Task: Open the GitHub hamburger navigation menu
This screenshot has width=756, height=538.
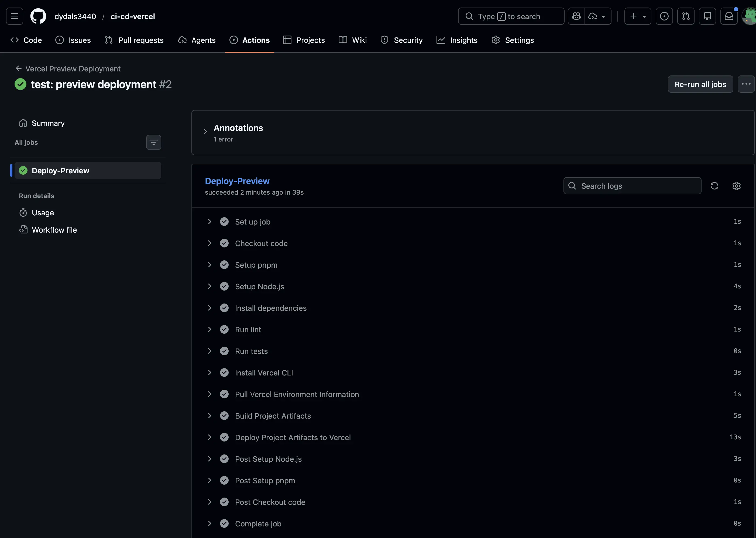Action: click(14, 16)
